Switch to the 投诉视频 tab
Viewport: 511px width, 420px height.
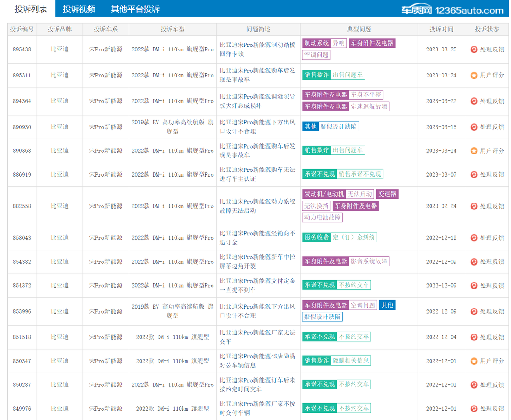pos(79,9)
